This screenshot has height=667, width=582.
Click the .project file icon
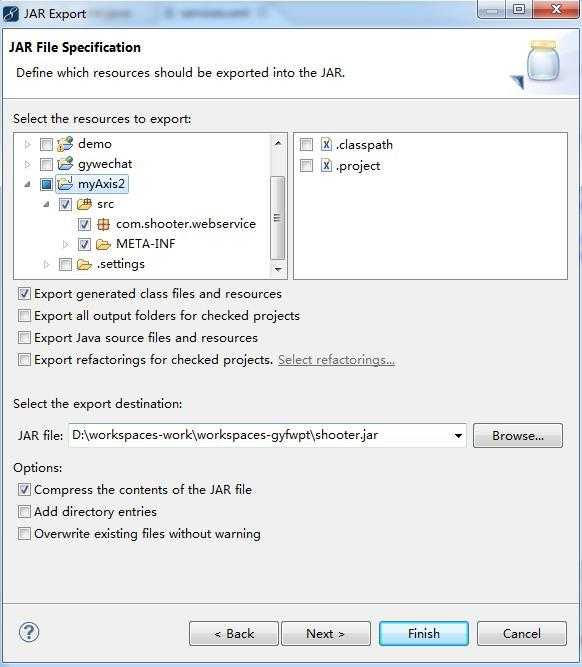pos(326,165)
